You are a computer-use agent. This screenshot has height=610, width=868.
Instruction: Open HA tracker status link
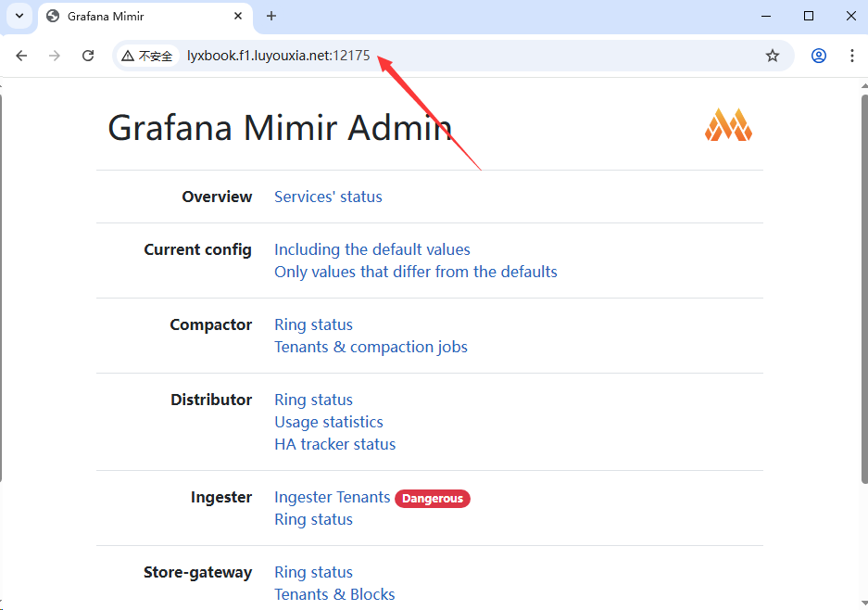(x=334, y=444)
